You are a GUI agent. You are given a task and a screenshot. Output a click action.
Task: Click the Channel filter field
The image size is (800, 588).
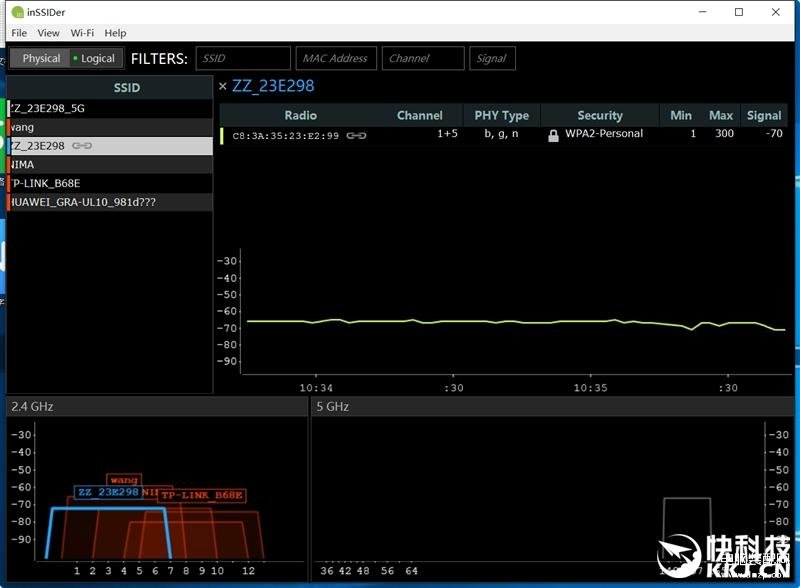[423, 58]
